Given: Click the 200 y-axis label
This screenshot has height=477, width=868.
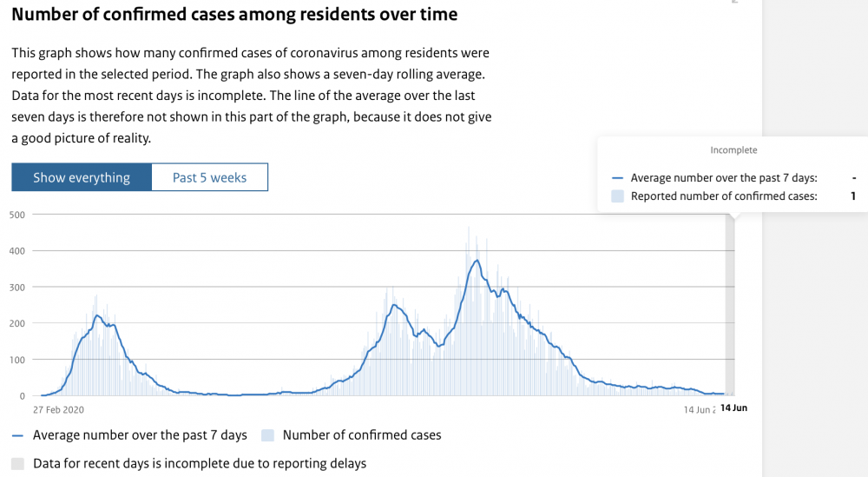Looking at the screenshot, I should pyautogui.click(x=17, y=323).
